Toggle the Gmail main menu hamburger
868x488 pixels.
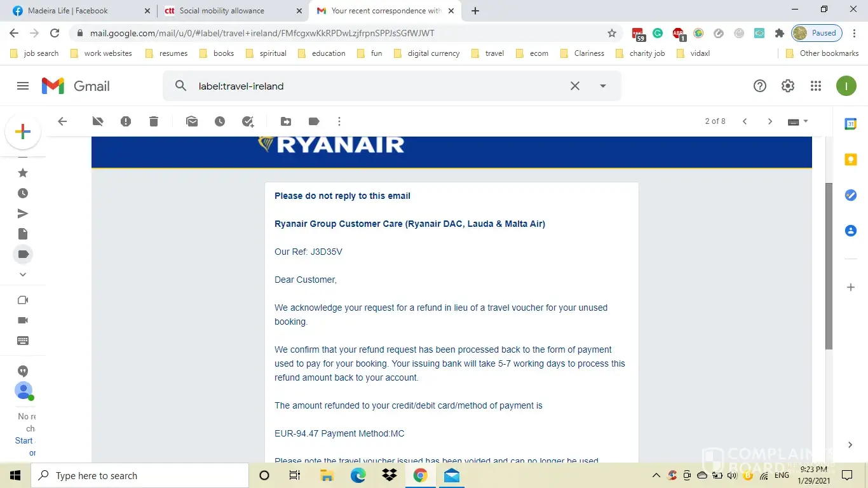(x=23, y=86)
